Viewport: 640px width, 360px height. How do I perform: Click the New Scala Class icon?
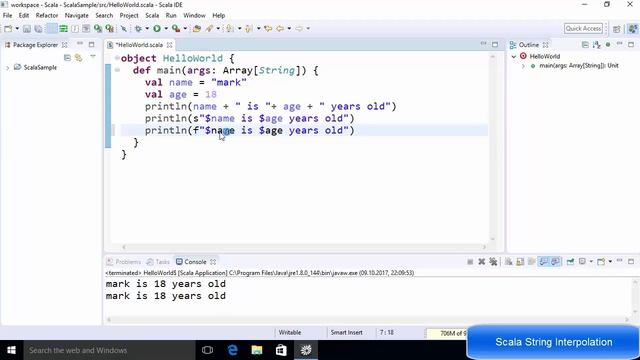(x=98, y=29)
